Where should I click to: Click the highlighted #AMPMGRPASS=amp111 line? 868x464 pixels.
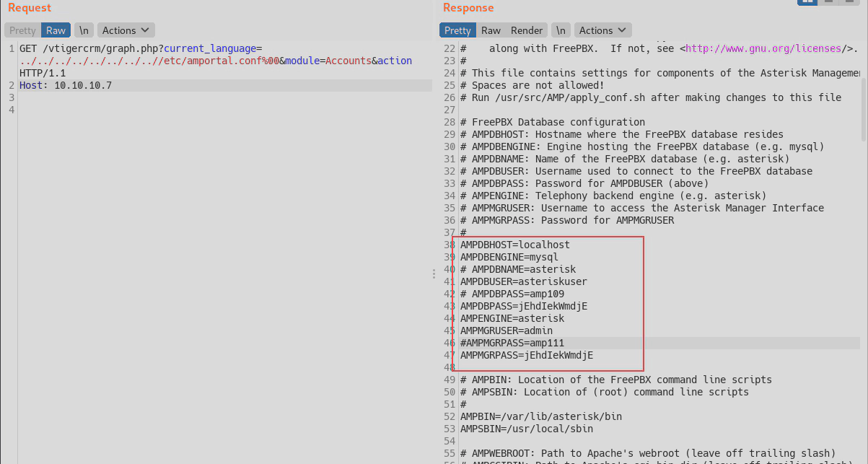point(512,343)
